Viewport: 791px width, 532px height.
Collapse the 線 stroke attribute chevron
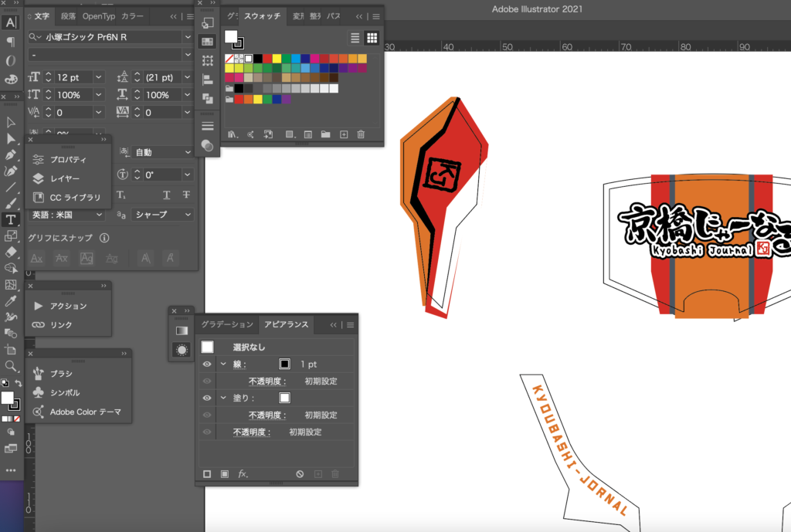click(223, 364)
